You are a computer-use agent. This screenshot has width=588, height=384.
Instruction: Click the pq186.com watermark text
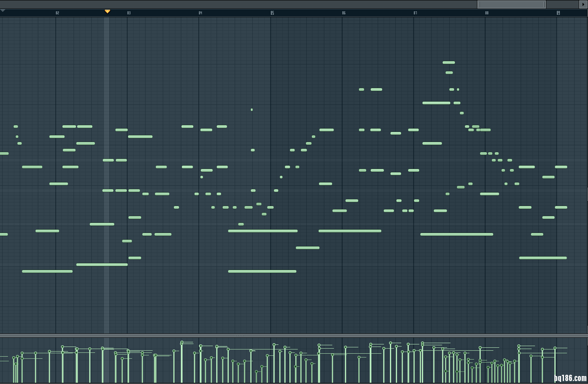[570, 378]
